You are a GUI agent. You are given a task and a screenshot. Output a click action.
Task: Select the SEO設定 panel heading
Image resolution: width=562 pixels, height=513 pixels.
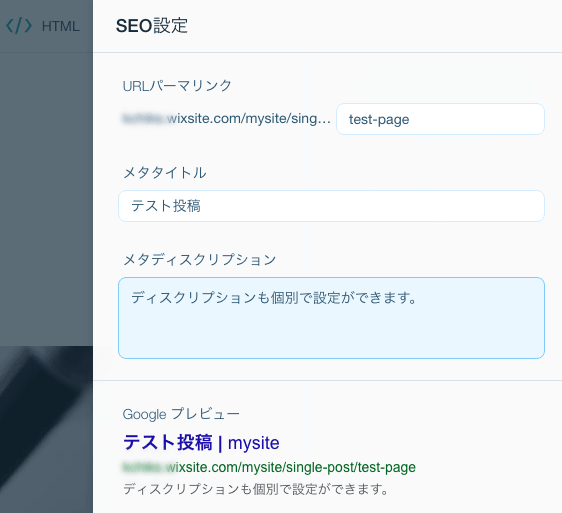[152, 26]
